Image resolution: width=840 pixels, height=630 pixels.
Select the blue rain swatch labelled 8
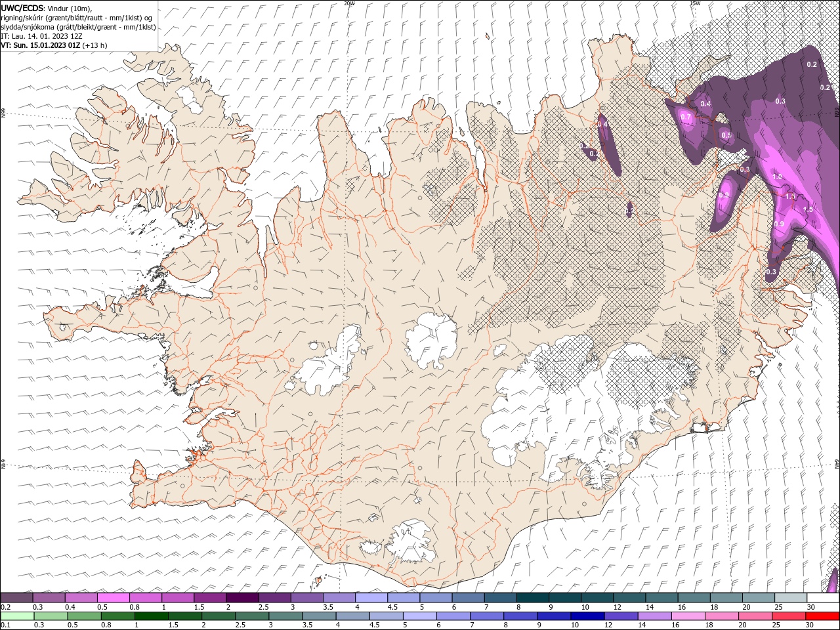tap(520, 616)
